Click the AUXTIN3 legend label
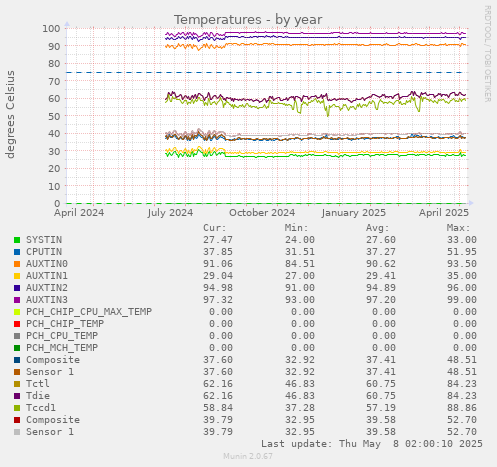The height and width of the screenshot is (467, 497). [47, 300]
